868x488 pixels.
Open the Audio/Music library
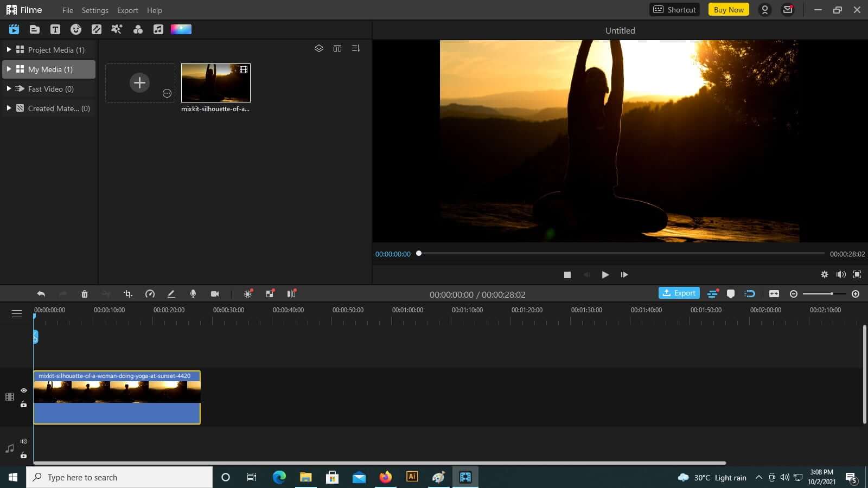point(158,29)
